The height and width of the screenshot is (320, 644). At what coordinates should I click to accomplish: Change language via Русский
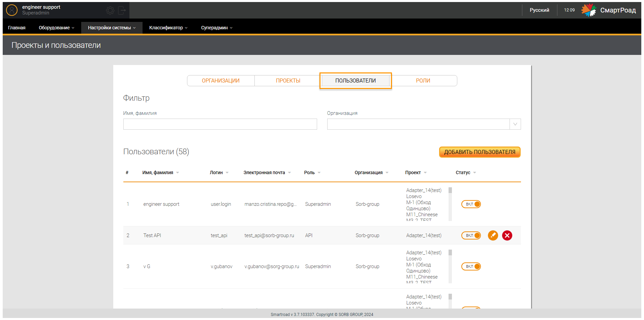pyautogui.click(x=539, y=10)
